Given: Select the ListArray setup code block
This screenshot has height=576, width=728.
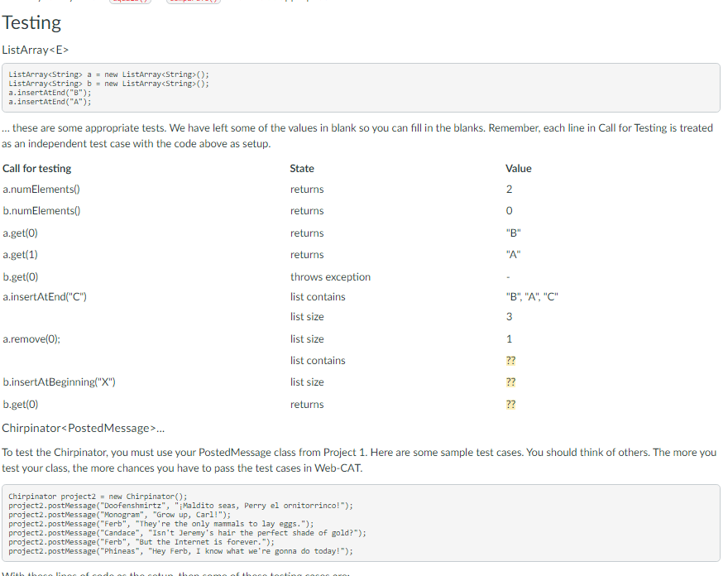Looking at the screenshot, I should tap(364, 88).
